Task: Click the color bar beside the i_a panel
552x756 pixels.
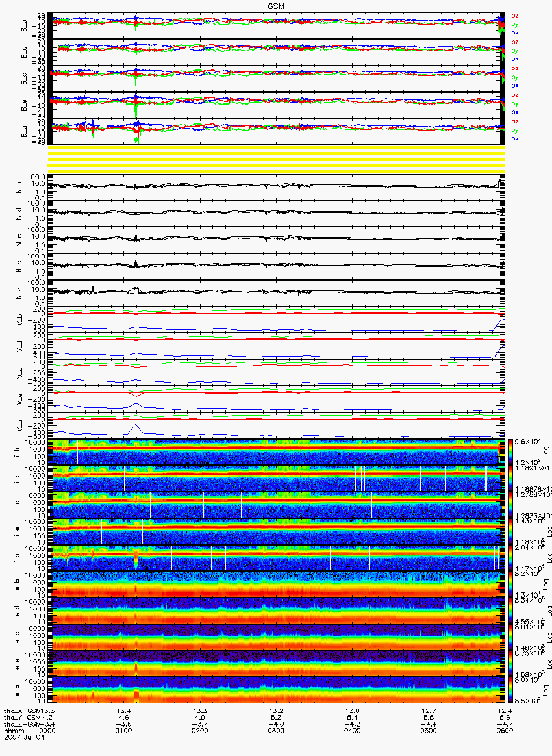Action: [510, 559]
